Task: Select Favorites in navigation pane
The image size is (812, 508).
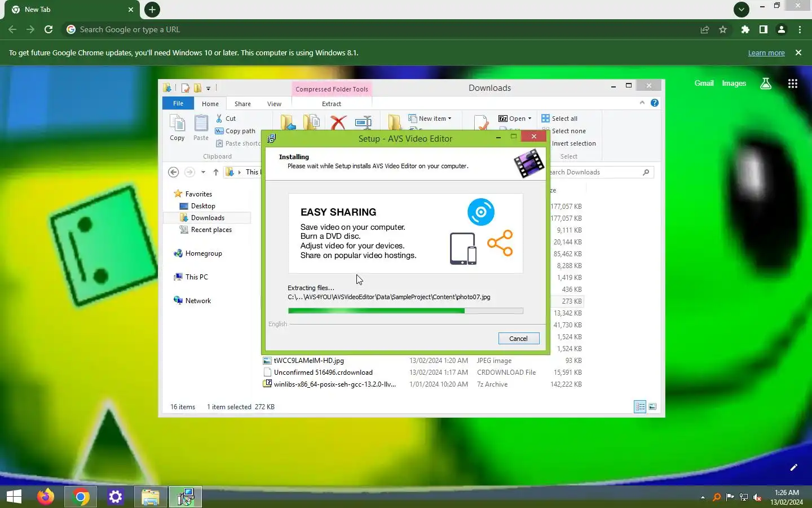Action: click(x=193, y=194)
